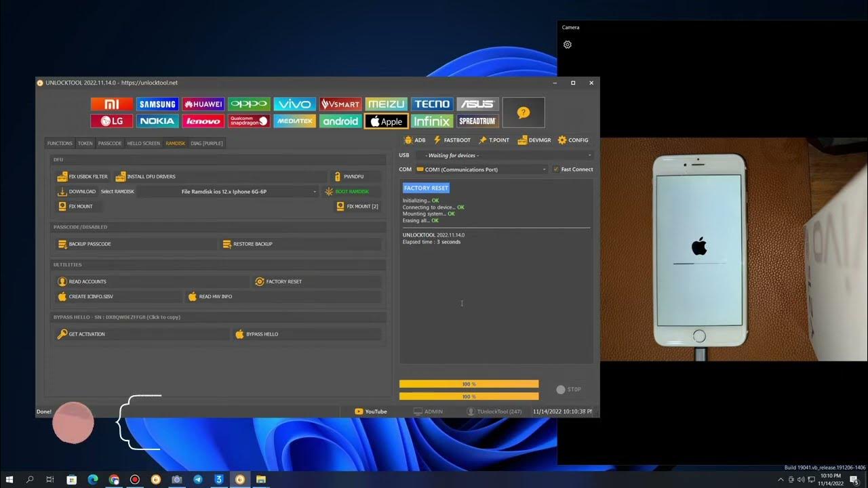868x488 pixels.
Task: Toggle the Fast Connect checkbox
Action: [556, 169]
